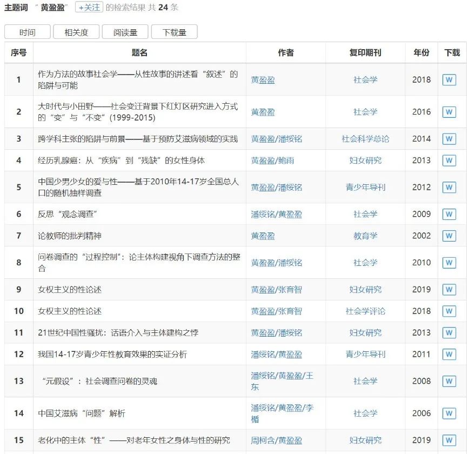Open title 跨学科主张的陷阱与前景
Viewport: 476px width, 454px height.
click(138, 139)
